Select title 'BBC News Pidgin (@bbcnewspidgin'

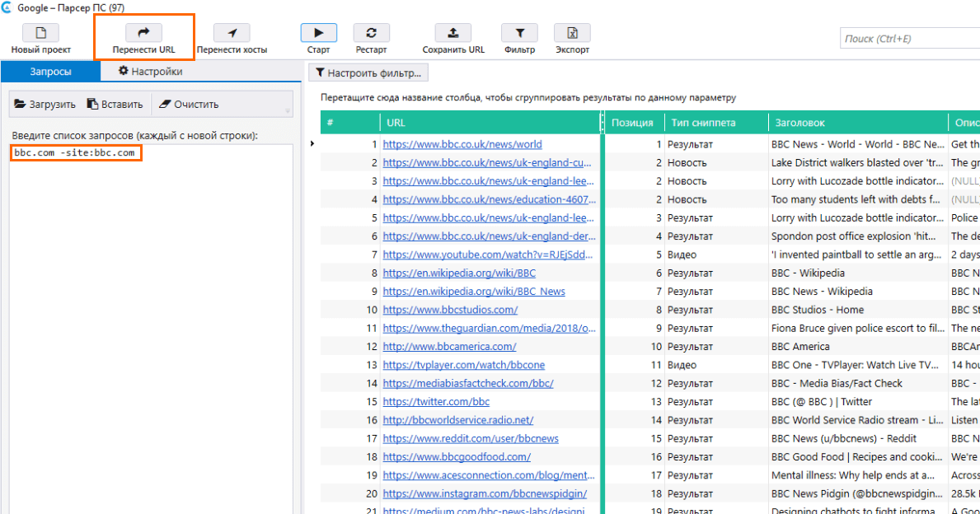857,494
